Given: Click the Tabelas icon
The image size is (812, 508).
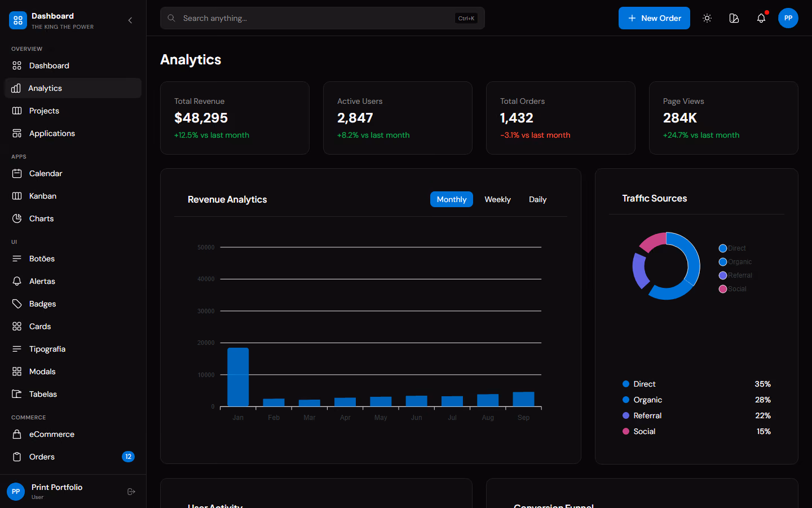Looking at the screenshot, I should (x=17, y=394).
